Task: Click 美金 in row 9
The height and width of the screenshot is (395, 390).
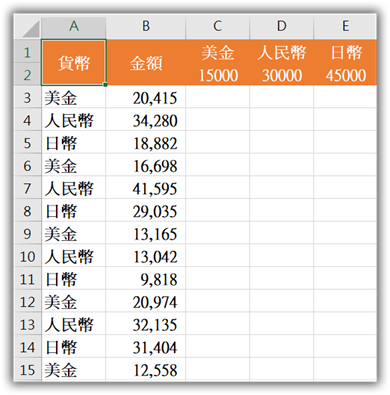Action: coord(74,233)
